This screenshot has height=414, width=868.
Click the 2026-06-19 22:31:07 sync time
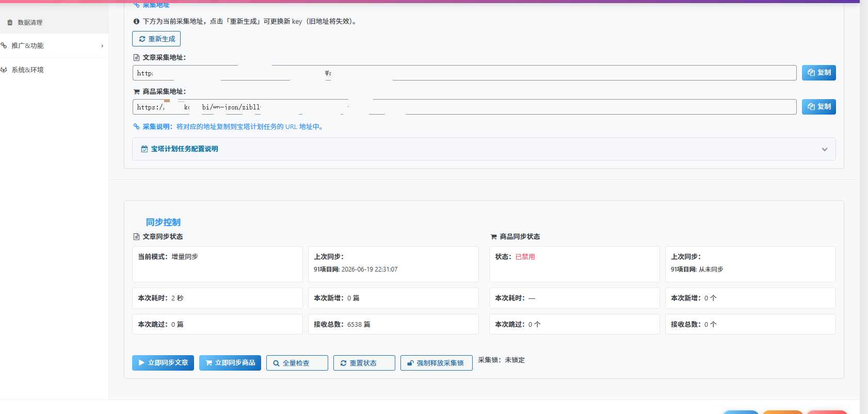369,269
